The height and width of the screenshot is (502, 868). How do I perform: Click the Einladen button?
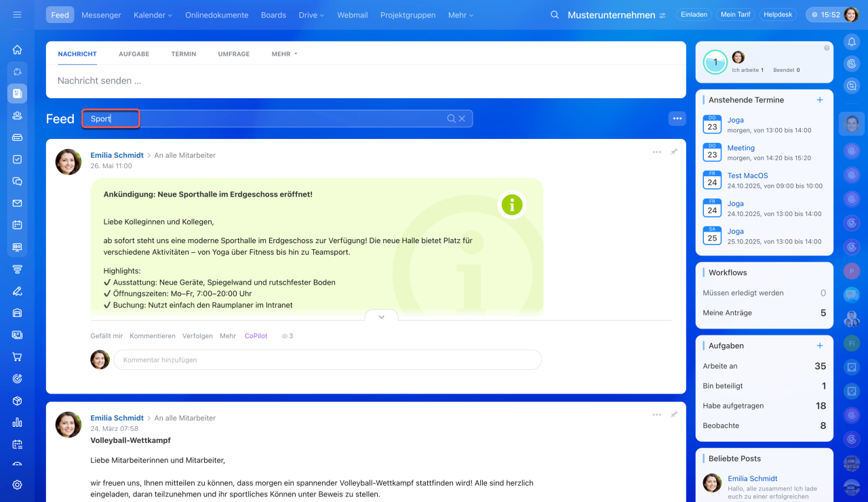(694, 15)
